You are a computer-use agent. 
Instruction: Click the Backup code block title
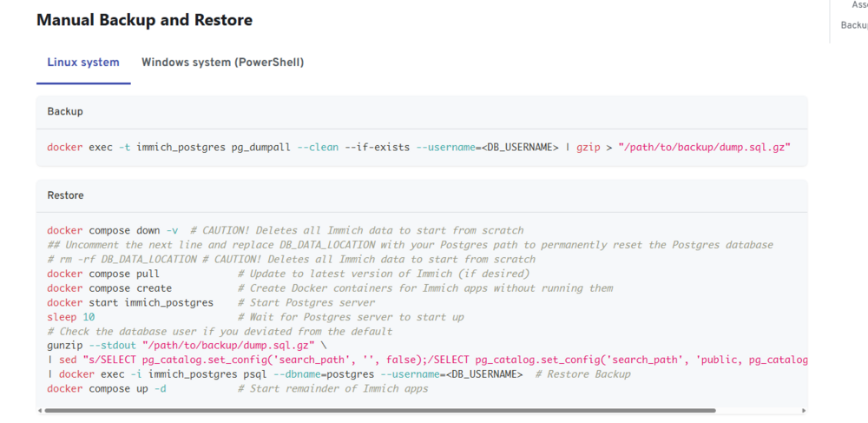pyautogui.click(x=65, y=111)
